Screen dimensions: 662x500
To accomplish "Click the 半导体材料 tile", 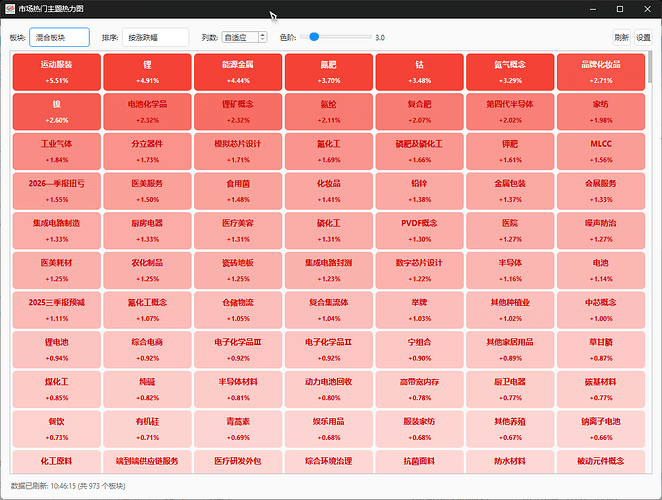I will (238, 389).
